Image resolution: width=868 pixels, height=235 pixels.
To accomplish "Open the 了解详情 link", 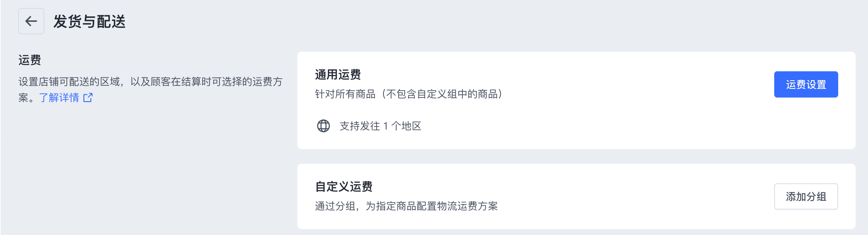I will [x=59, y=97].
